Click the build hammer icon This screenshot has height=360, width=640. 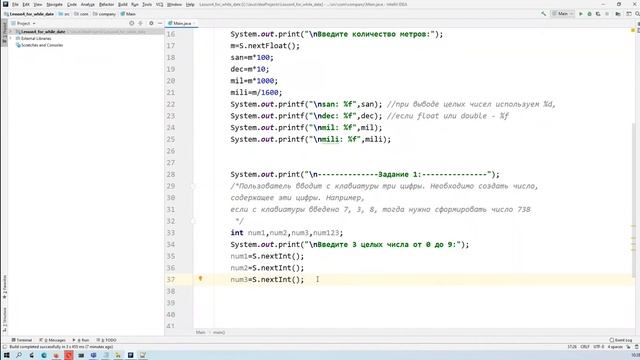pyautogui.click(x=543, y=14)
